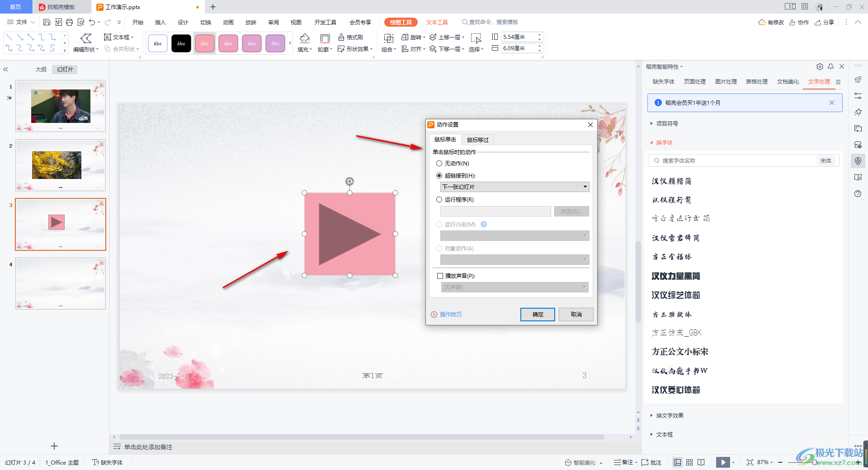The height and width of the screenshot is (470, 868).
Task: Click the Format Painter icon
Action: [350, 37]
